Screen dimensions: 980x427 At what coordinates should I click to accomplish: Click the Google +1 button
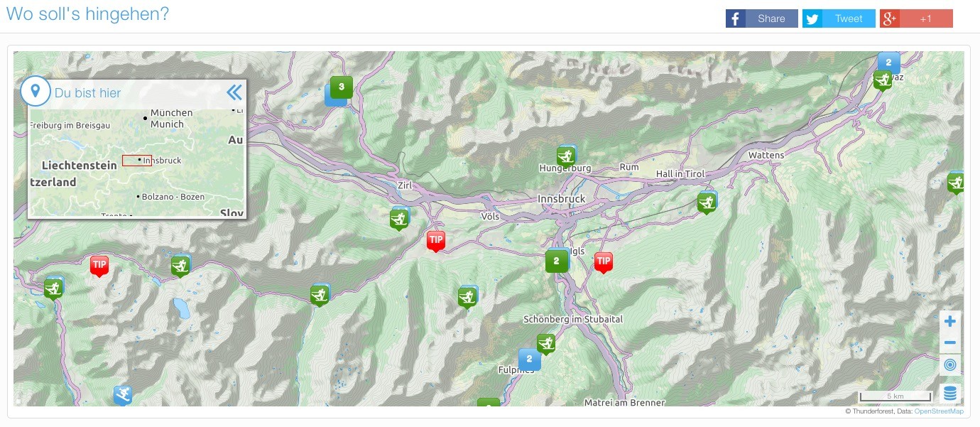(x=915, y=18)
